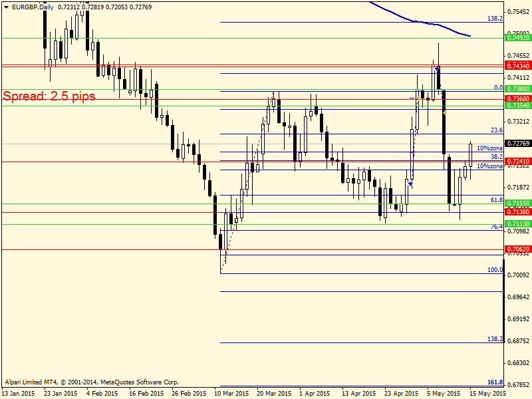
Task: Click the 23 Jan 2015 date label
Action: pos(61,394)
